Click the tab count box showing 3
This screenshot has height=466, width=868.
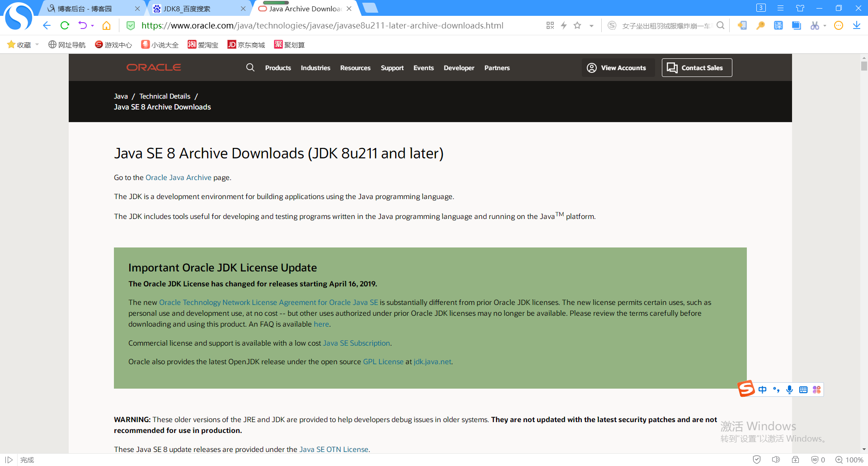point(761,8)
